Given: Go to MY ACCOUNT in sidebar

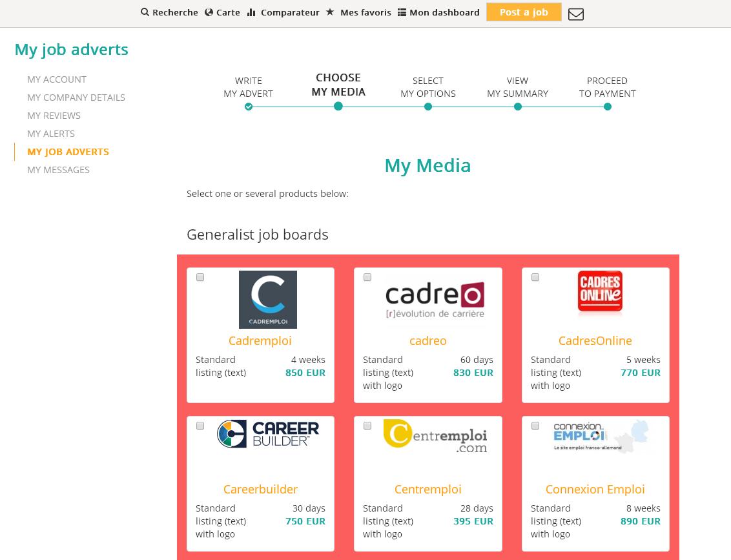Looking at the screenshot, I should click(57, 79).
